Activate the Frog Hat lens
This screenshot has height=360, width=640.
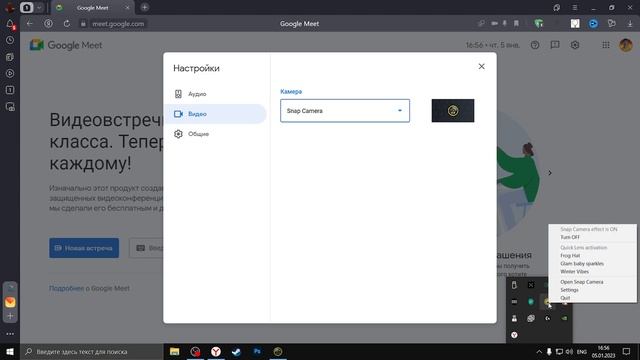[570, 256]
